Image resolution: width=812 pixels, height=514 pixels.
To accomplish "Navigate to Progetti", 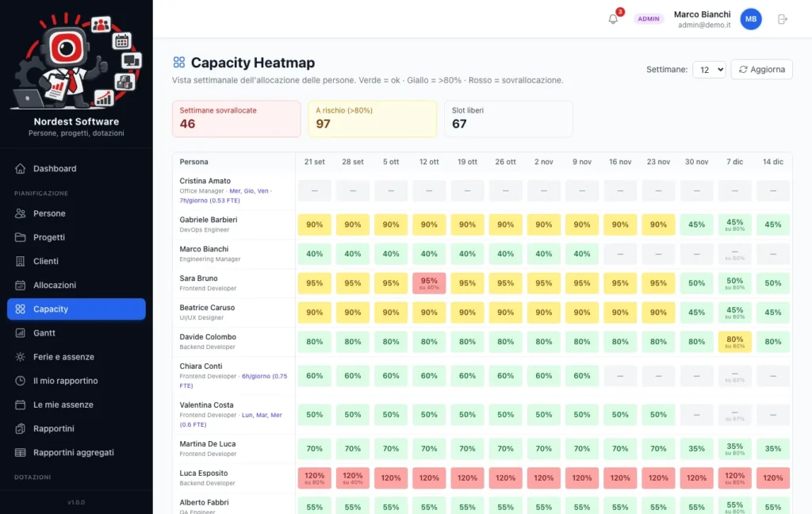I will point(76,237).
